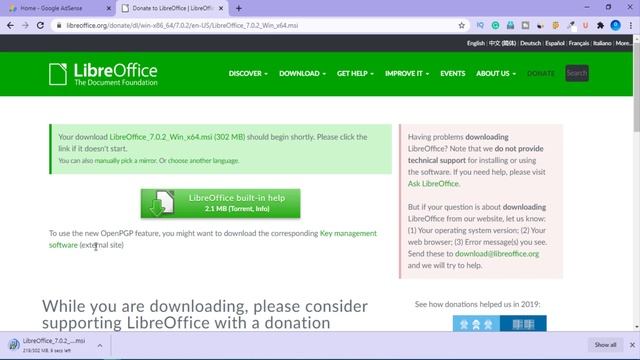Switch site language to Español
This screenshot has width=640, height=360.
click(x=555, y=43)
